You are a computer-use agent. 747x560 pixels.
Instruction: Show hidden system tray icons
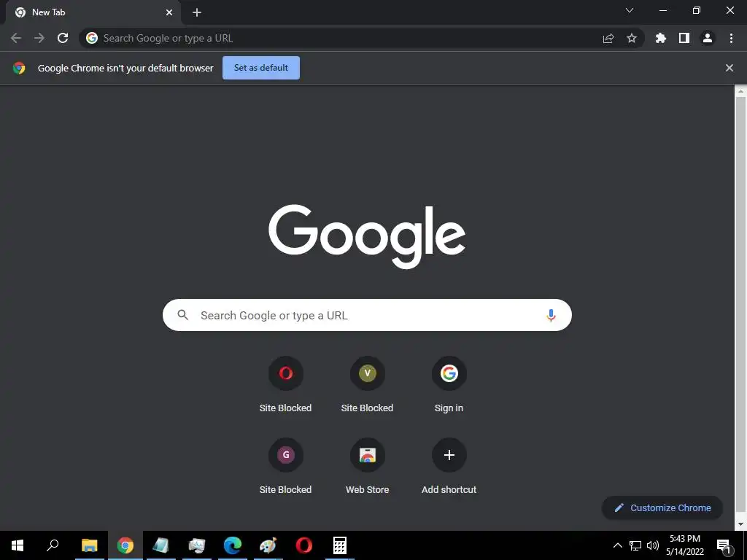coord(617,545)
